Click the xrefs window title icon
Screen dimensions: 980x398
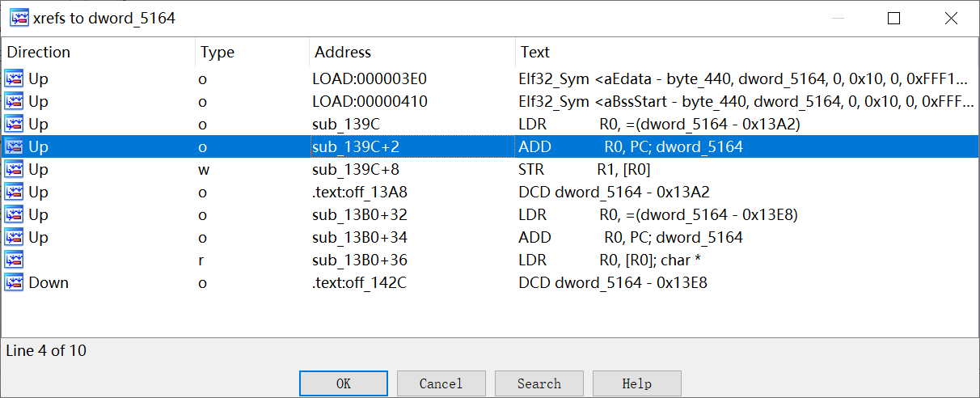19,18
